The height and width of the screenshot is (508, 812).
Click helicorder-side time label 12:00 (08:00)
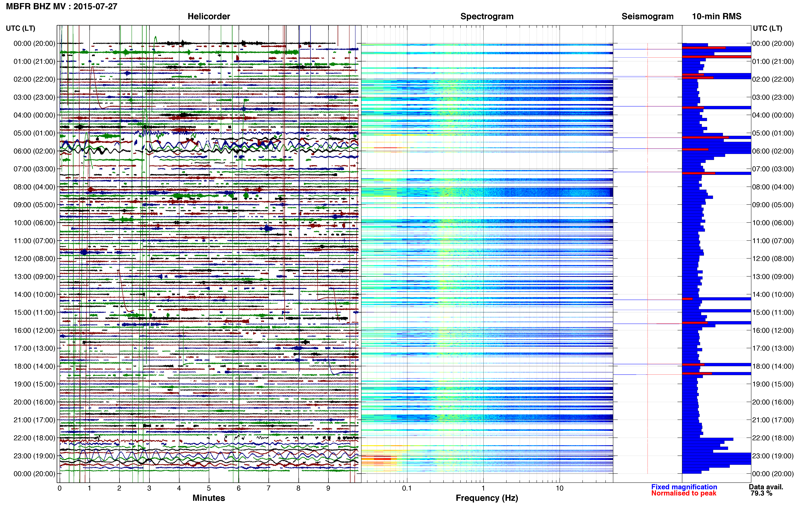(34, 259)
